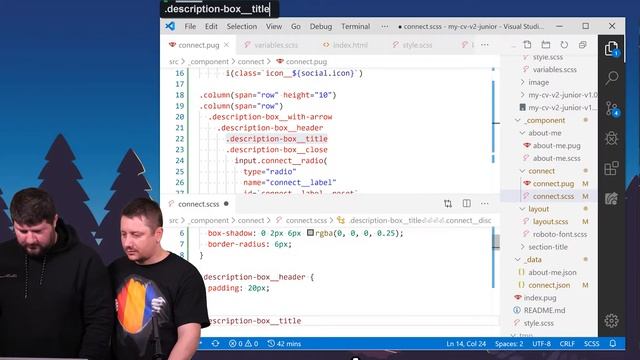
Task: Click the rgba color swatch on line 6
Action: [310, 233]
